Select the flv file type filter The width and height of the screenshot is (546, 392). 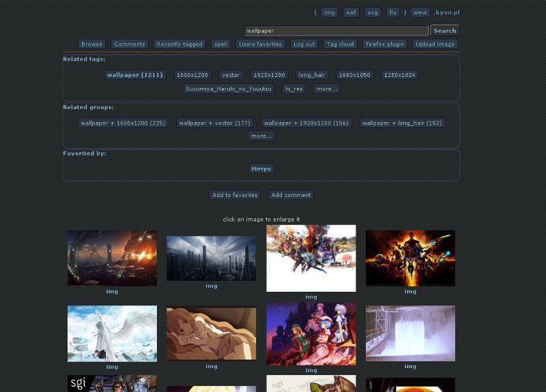click(x=393, y=12)
